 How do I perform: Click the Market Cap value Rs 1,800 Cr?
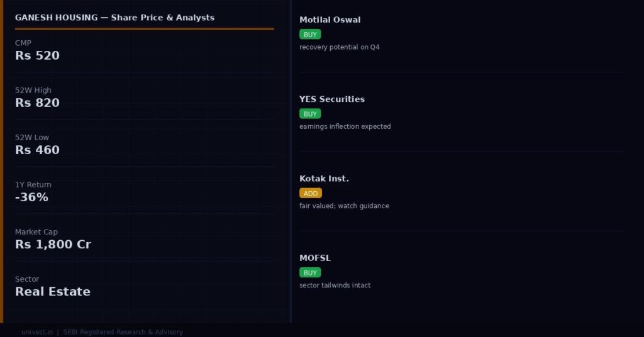pyautogui.click(x=53, y=245)
